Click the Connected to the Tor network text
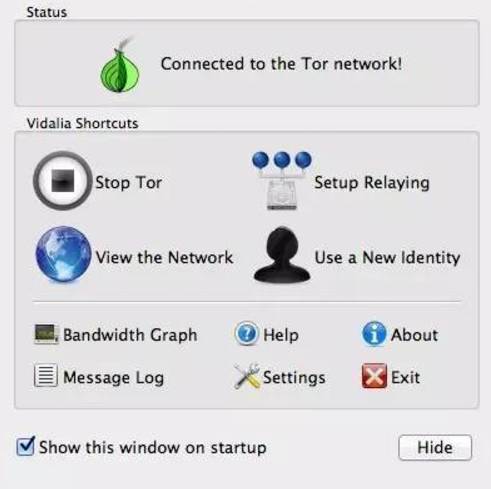Image resolution: width=491 pixels, height=489 pixels. click(x=281, y=64)
